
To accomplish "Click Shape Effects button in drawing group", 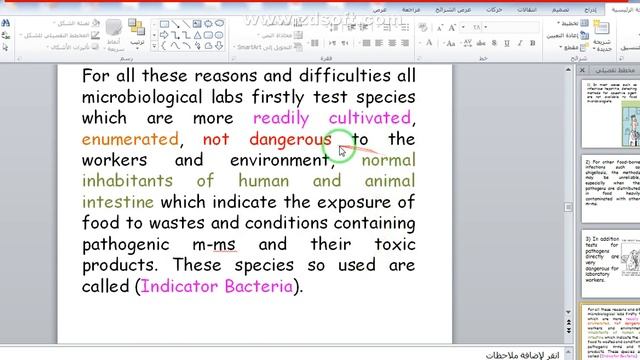I will 73,47.
